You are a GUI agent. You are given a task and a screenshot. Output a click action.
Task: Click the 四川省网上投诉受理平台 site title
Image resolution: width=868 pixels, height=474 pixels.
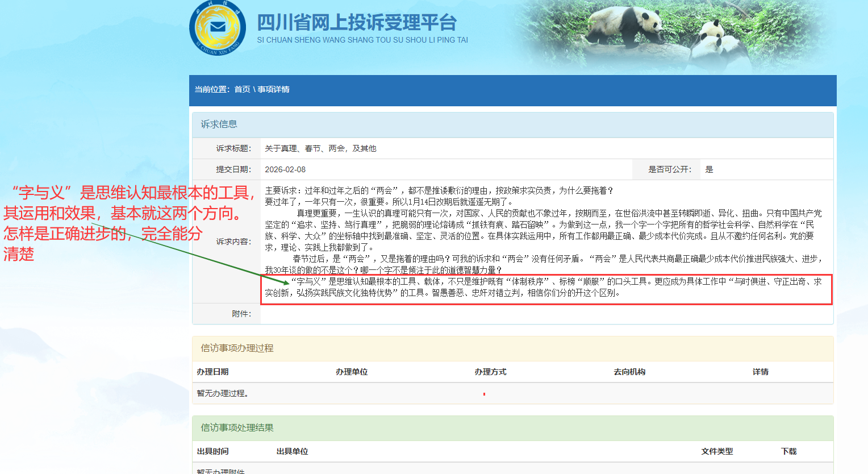pyautogui.click(x=357, y=23)
